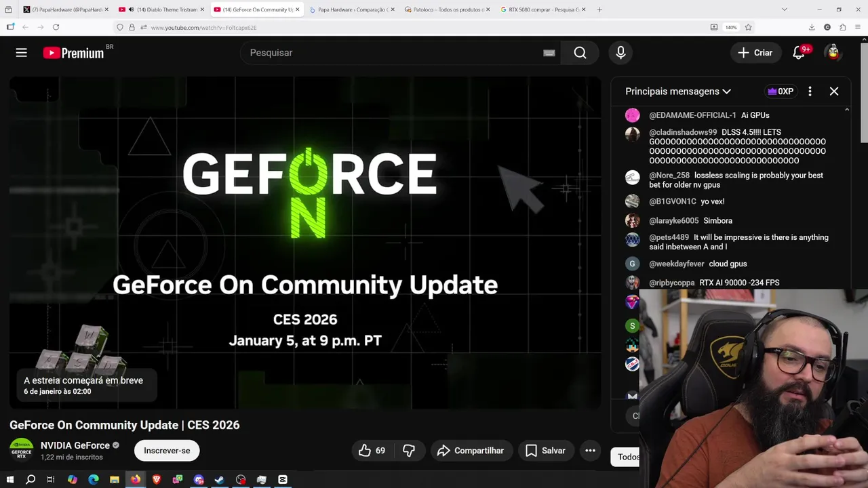Like the video with thumbs-up icon
The width and height of the screenshot is (868, 488).
point(371,451)
